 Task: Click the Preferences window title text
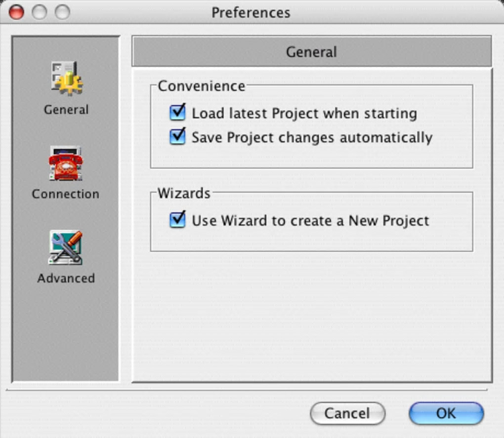251,12
